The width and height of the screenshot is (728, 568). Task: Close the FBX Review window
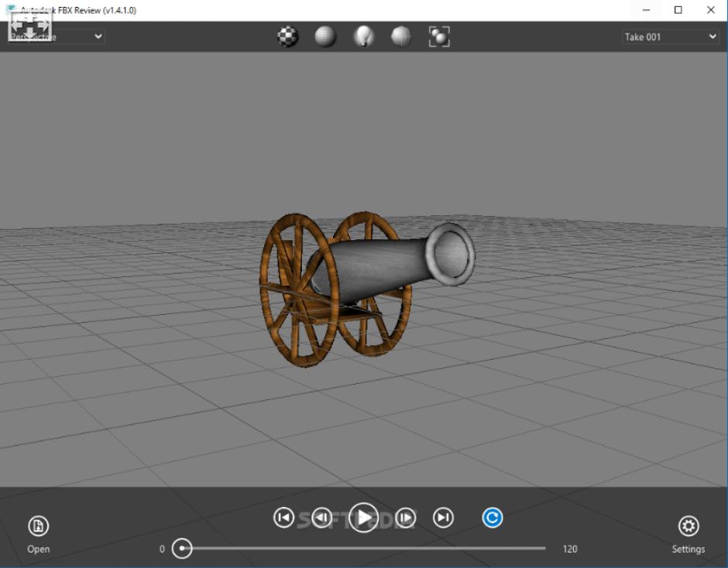pyautogui.click(x=711, y=10)
